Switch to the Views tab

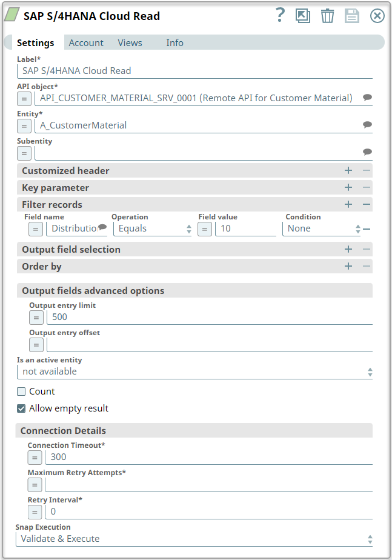(x=130, y=42)
